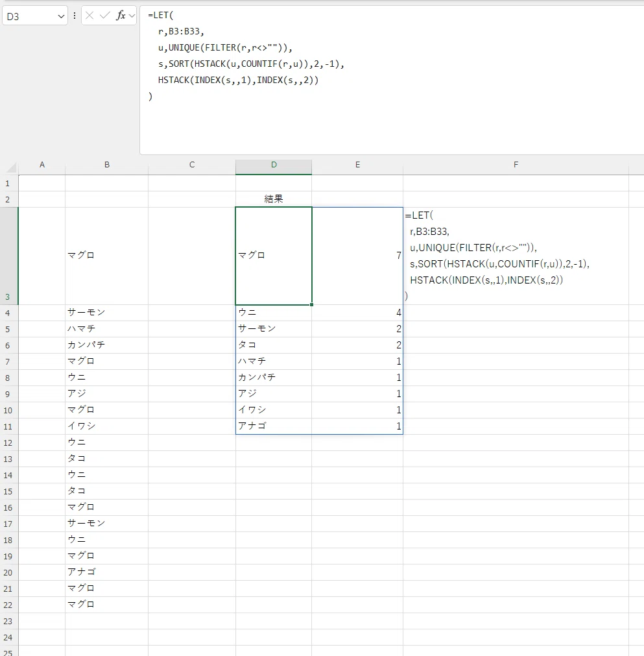This screenshot has height=656, width=644.
Task: Click cell E3 showing count 7
Action: coord(357,256)
